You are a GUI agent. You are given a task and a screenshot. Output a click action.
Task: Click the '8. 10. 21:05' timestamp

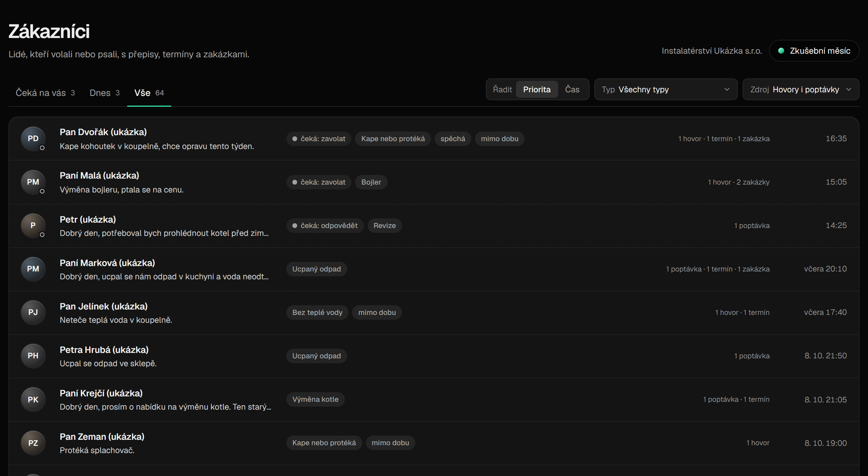click(826, 399)
